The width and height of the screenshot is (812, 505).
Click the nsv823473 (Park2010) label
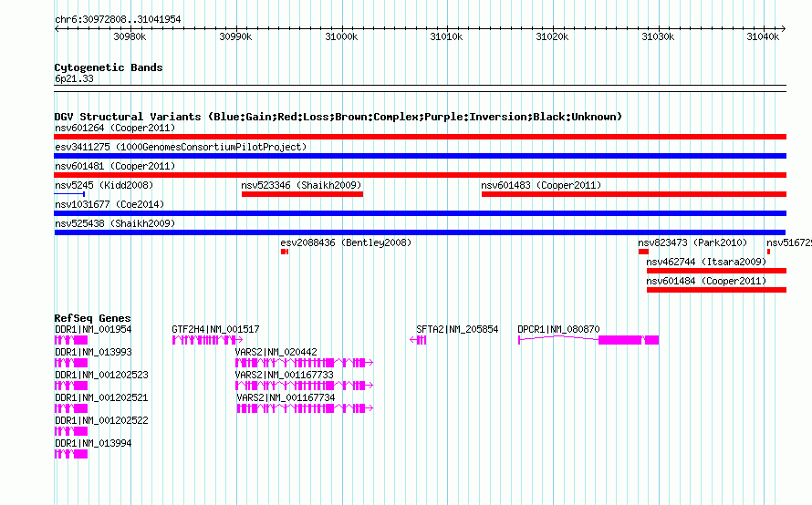click(692, 242)
